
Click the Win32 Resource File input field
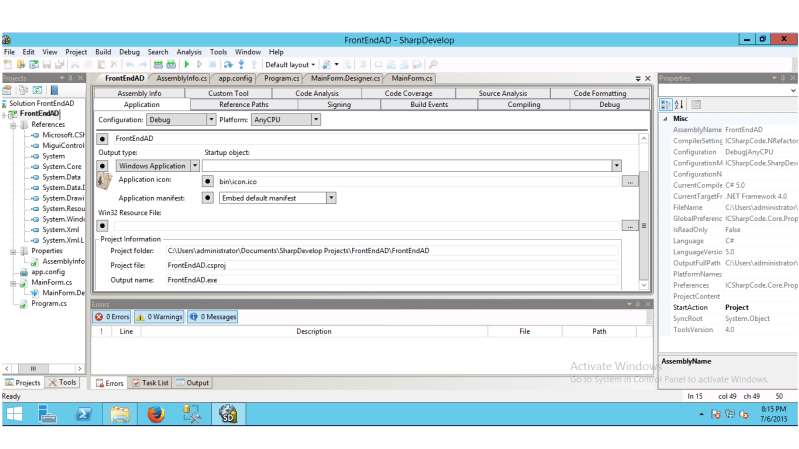(x=367, y=226)
